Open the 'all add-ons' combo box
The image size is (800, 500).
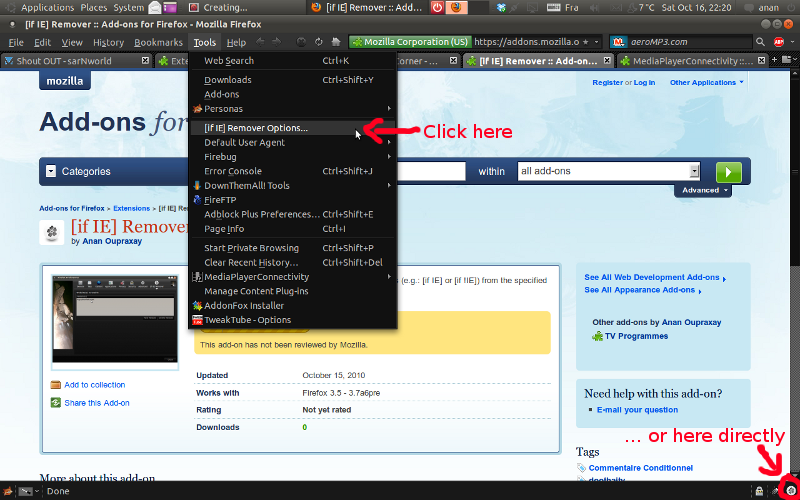point(608,171)
